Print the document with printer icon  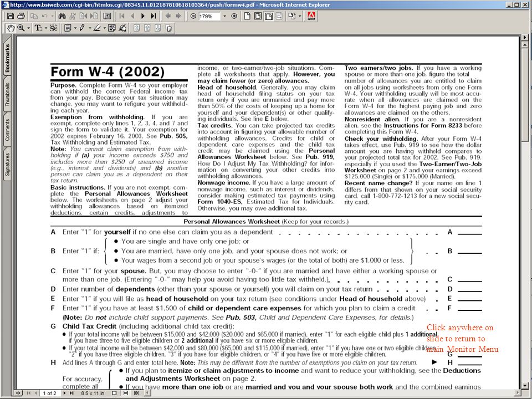pyautogui.click(x=21, y=16)
